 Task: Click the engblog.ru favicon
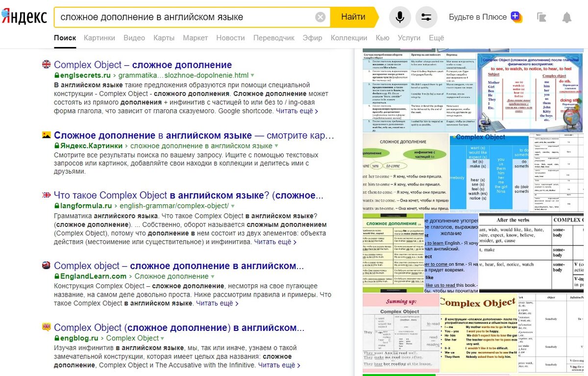[x=47, y=327]
